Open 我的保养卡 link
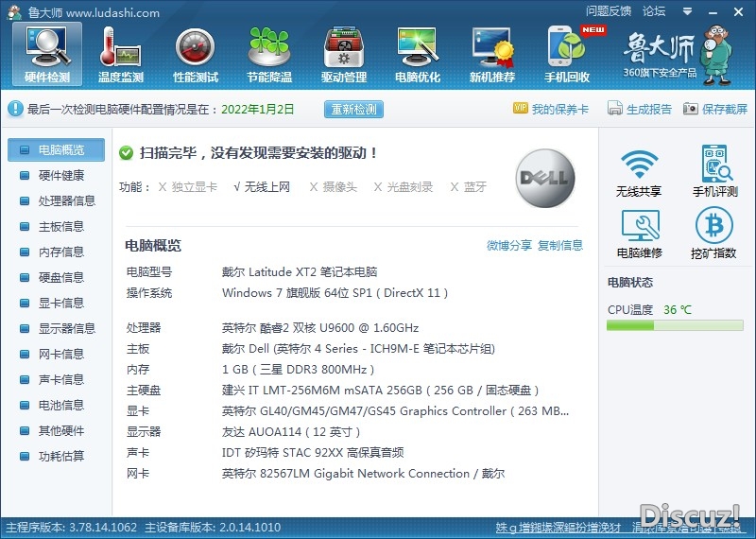This screenshot has height=539, width=756. click(x=559, y=109)
